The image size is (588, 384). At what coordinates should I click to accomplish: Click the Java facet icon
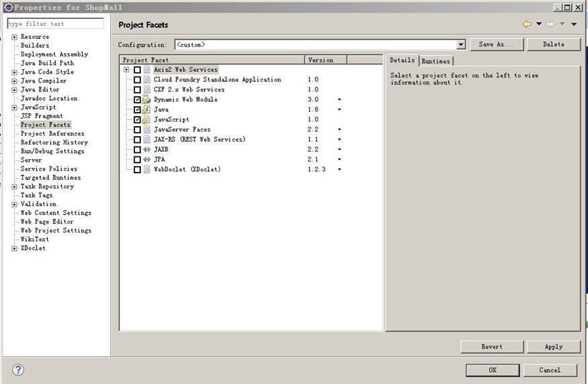[x=146, y=109]
